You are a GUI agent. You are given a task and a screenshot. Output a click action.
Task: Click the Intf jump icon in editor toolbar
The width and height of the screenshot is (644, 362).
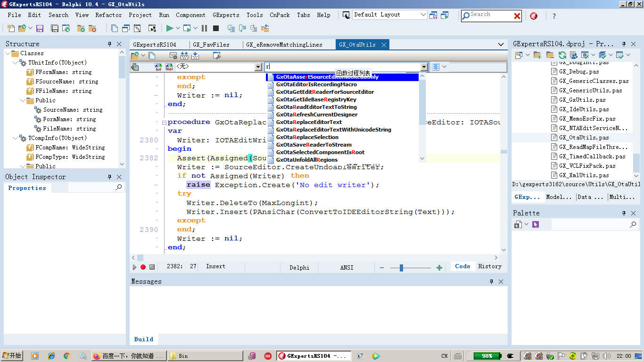pyautogui.click(x=158, y=67)
